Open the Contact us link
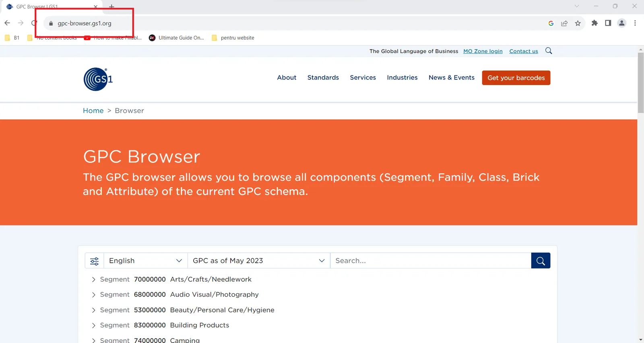Viewport: 644px width, 343px height. click(x=524, y=51)
